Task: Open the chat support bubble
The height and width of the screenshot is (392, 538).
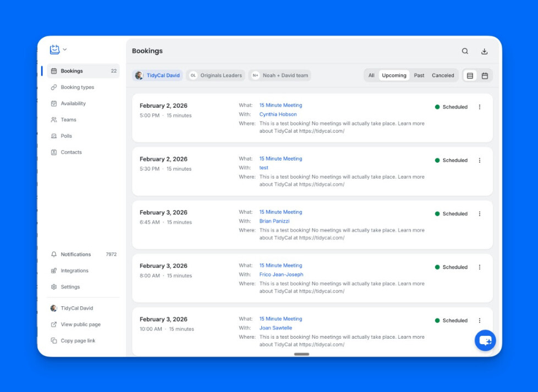Action: pyautogui.click(x=485, y=340)
